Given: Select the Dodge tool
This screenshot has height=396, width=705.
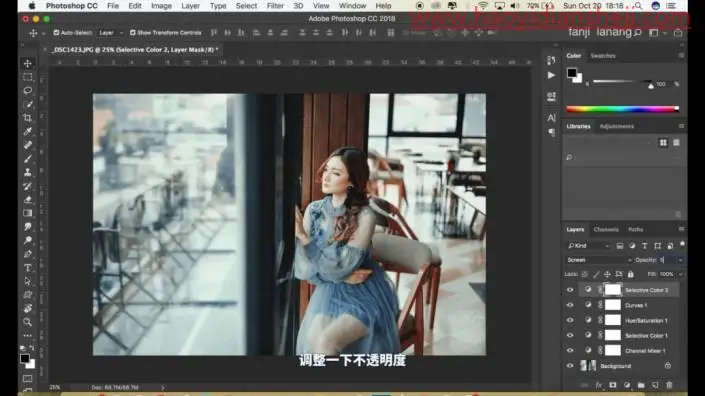Looking at the screenshot, I should click(28, 240).
